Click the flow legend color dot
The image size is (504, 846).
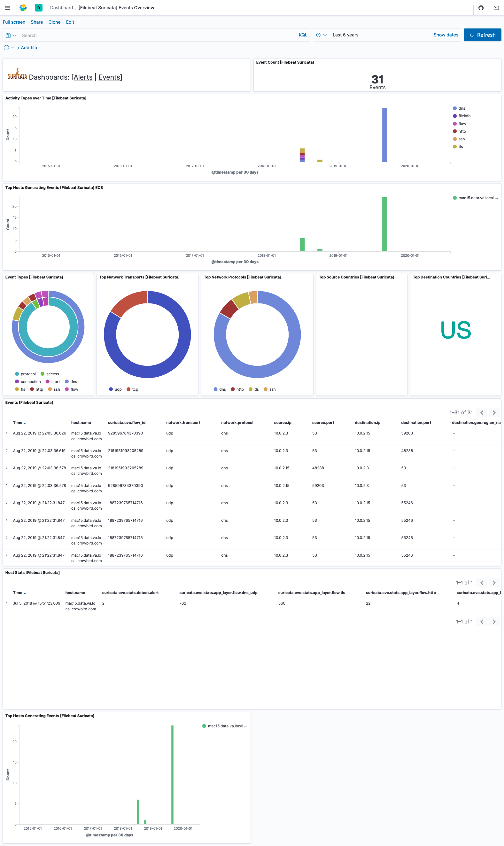(x=455, y=124)
